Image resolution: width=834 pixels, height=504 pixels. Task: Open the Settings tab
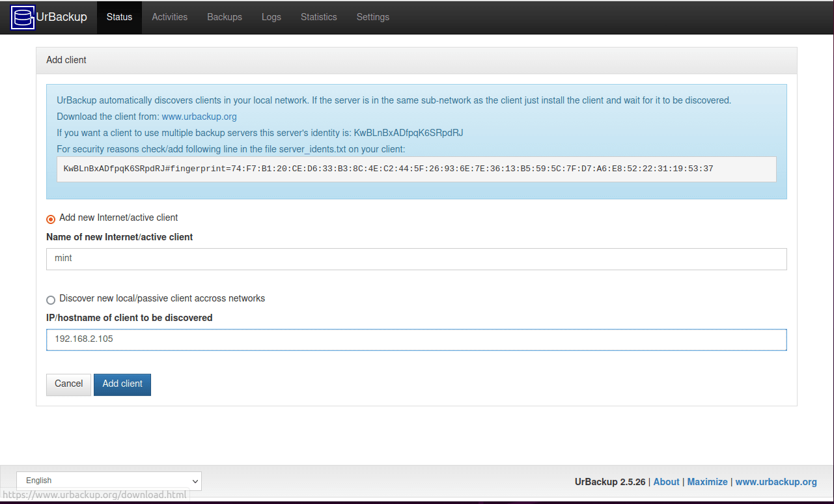[x=373, y=17]
